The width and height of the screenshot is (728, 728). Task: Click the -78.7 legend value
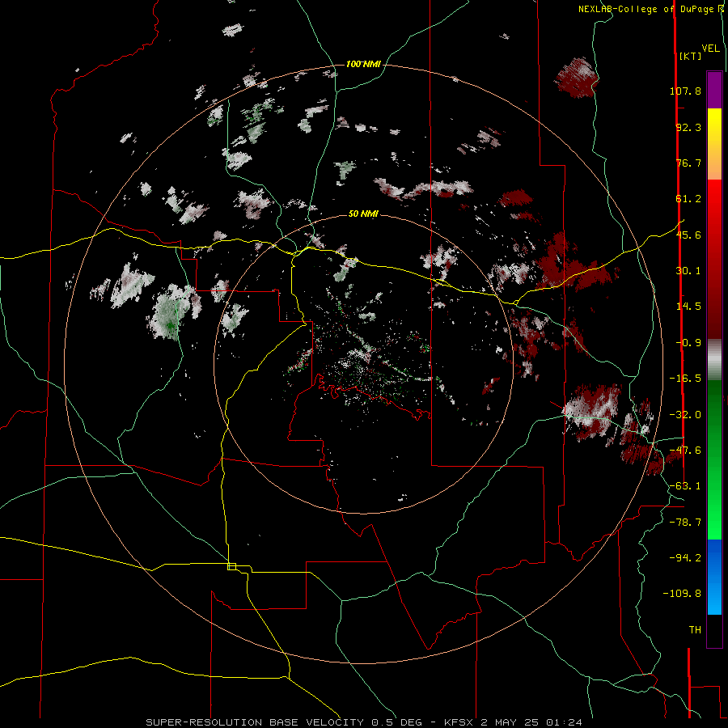[x=685, y=523]
